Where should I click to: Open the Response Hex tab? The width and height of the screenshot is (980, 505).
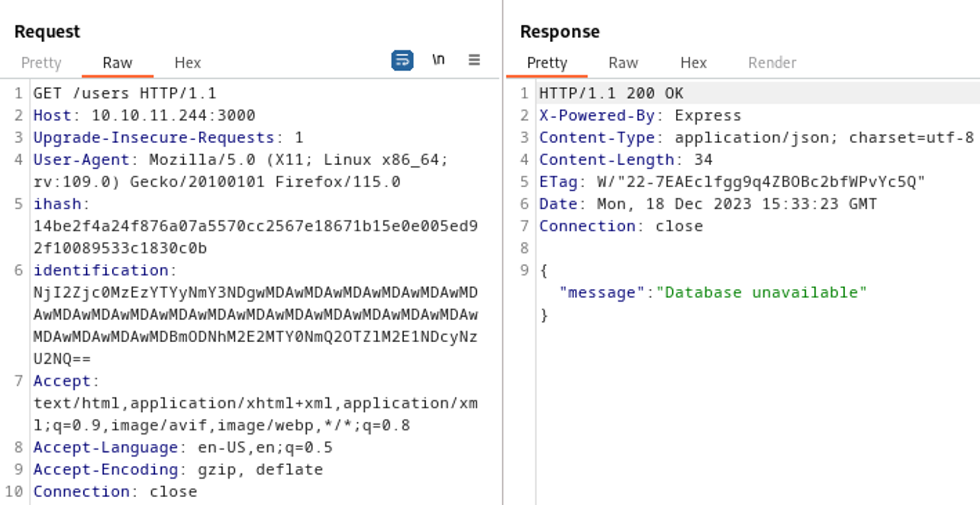(693, 63)
